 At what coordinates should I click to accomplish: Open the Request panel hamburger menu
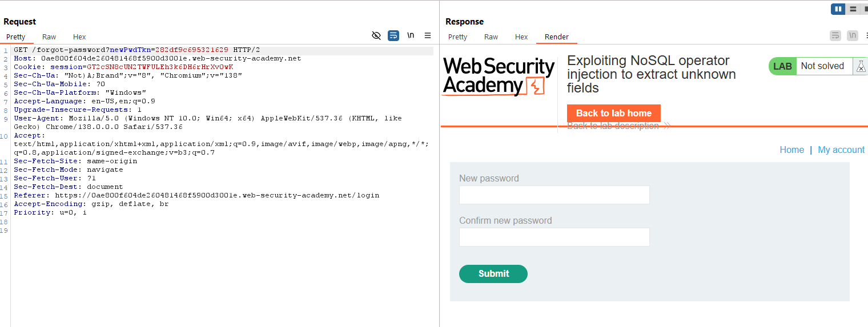[428, 35]
